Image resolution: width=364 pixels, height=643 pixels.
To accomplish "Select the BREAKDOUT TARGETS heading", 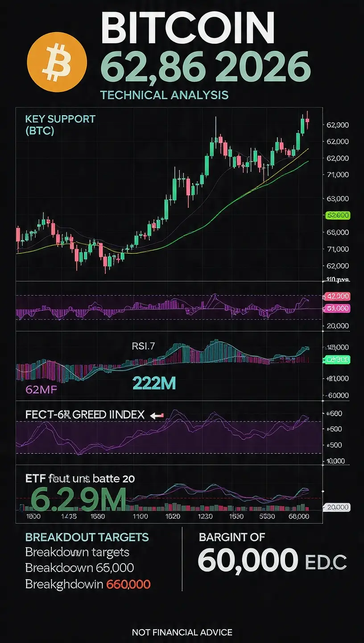I will click(87, 537).
